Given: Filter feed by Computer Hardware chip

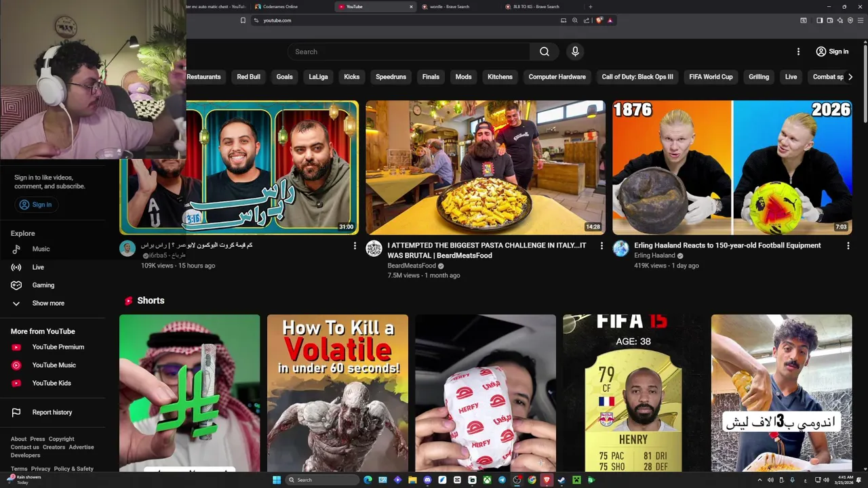Looking at the screenshot, I should point(557,77).
